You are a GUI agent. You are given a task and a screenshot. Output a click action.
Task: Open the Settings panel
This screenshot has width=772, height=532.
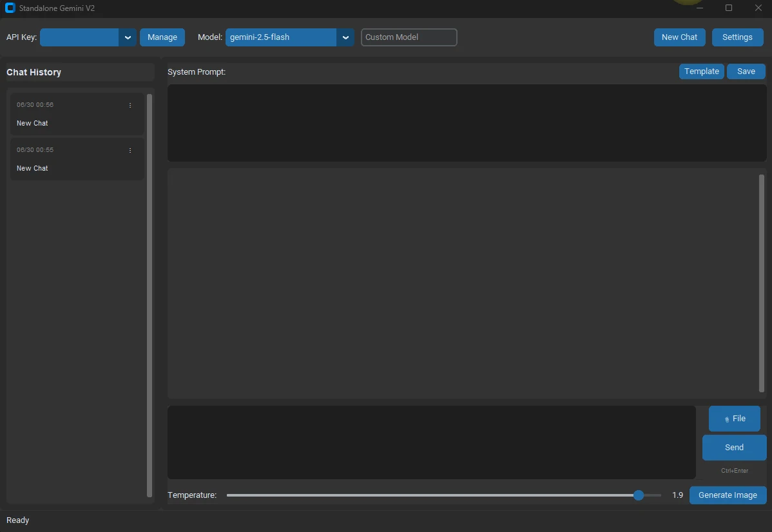point(737,37)
